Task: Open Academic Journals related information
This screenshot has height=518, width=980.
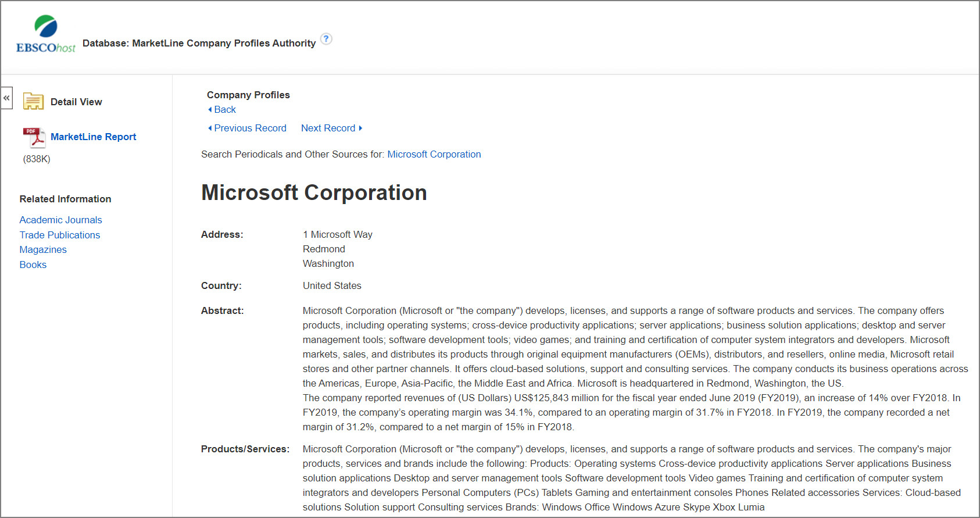Action: [60, 220]
